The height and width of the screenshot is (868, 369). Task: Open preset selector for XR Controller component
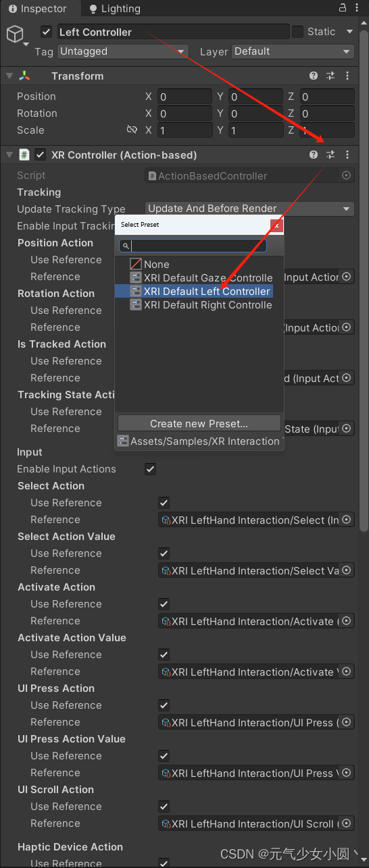[x=330, y=155]
